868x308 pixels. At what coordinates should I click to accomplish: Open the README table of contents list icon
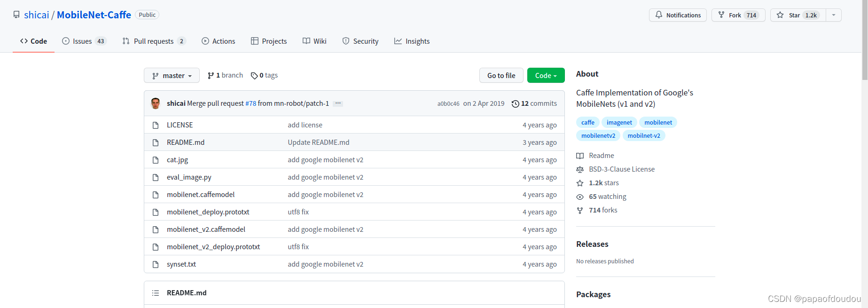156,293
